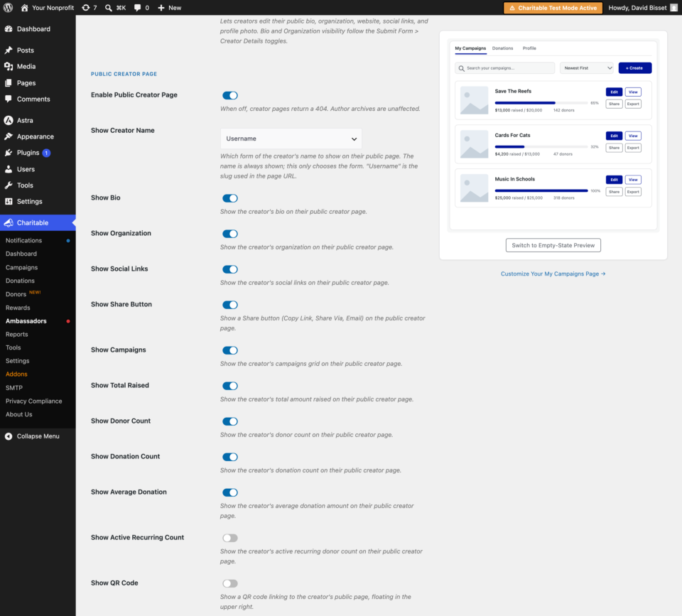Click View for Cards For Cats
This screenshot has height=616, width=682.
tap(633, 136)
